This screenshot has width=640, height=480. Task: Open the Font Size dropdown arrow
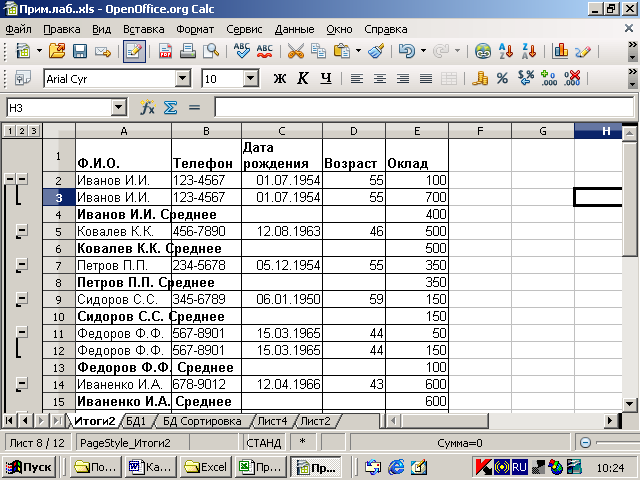pos(251,78)
